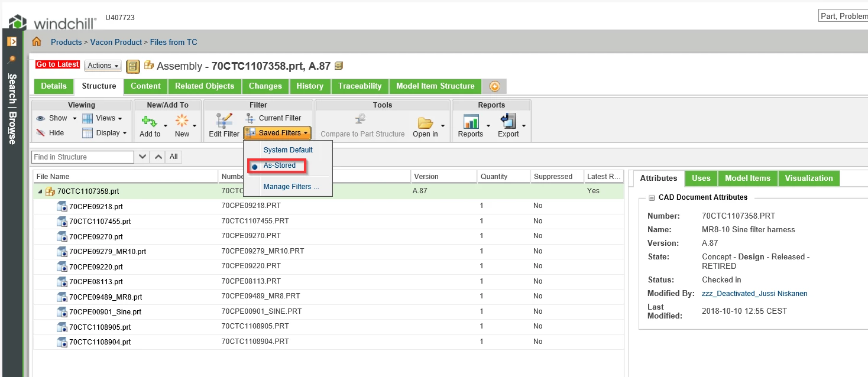Open the Changes tab

click(x=265, y=86)
